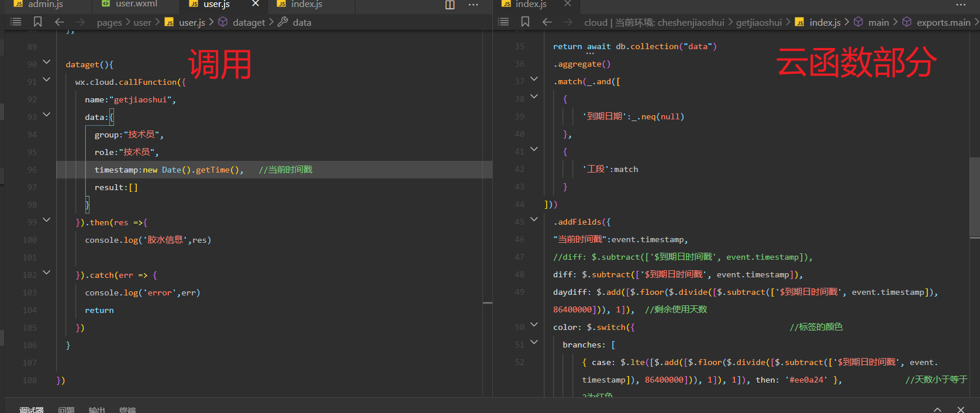This screenshot has width=980, height=413.
Task: Collapse the dataget function fold at line 90
Action: point(47,62)
